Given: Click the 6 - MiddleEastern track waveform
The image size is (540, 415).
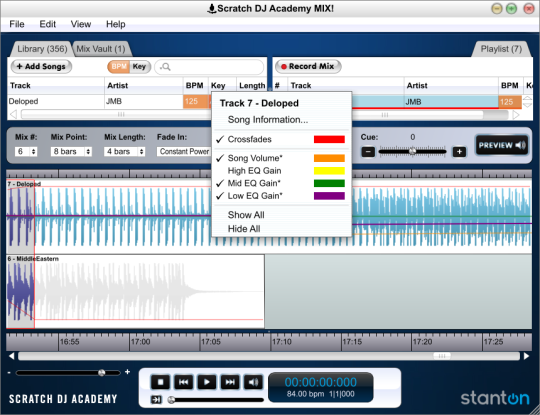Looking at the screenshot, I should 135,291.
